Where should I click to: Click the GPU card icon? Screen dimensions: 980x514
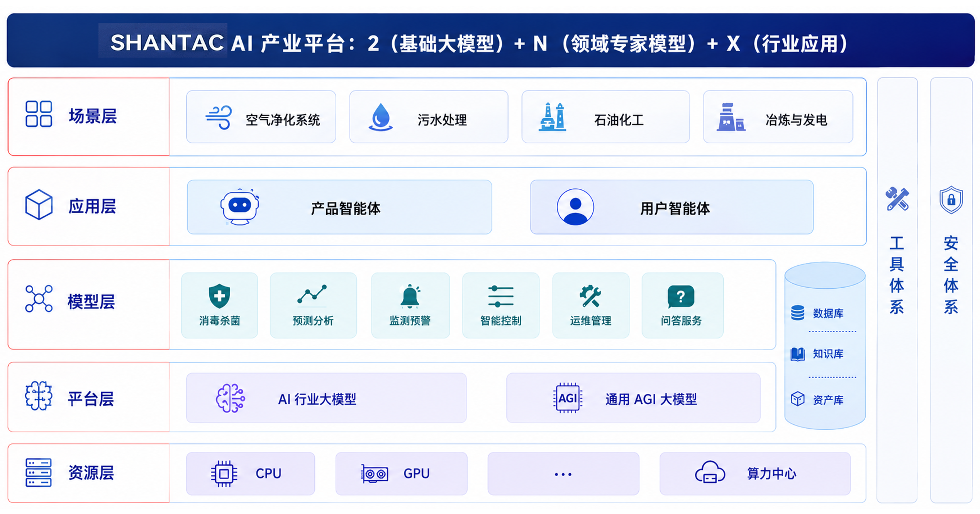[375, 474]
